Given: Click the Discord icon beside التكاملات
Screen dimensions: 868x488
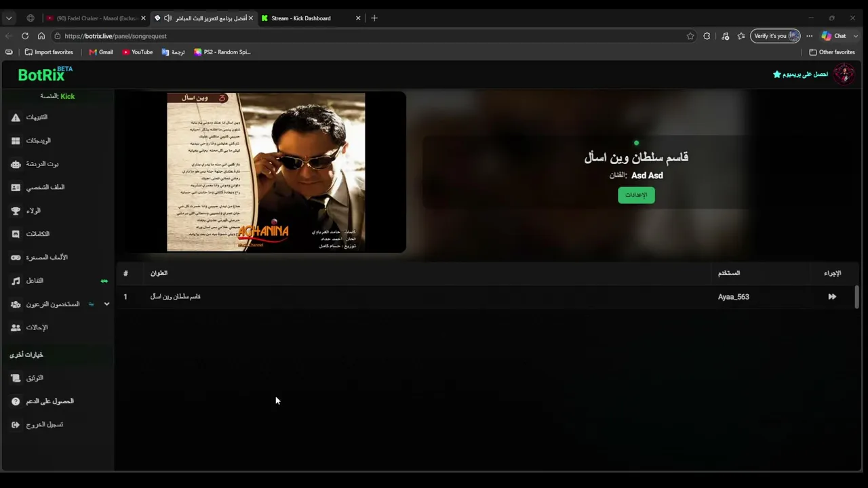Looking at the screenshot, I should click(x=16, y=234).
